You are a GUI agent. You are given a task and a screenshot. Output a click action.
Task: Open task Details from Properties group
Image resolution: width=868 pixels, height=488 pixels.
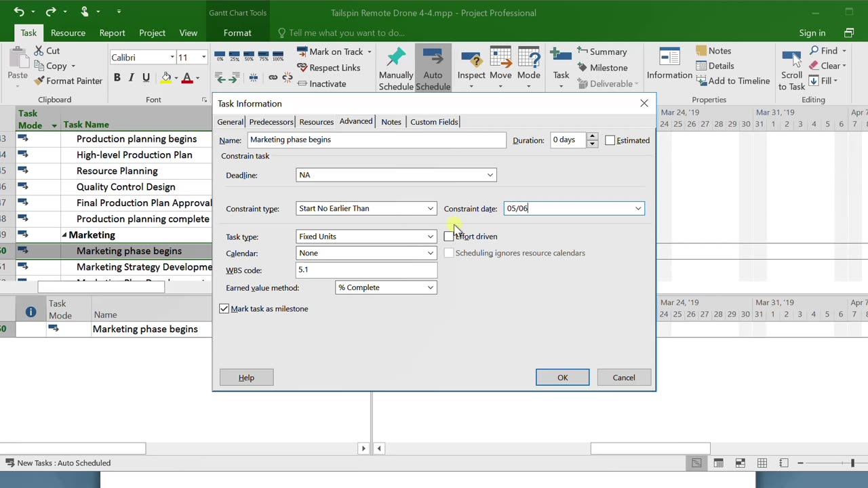coord(715,66)
